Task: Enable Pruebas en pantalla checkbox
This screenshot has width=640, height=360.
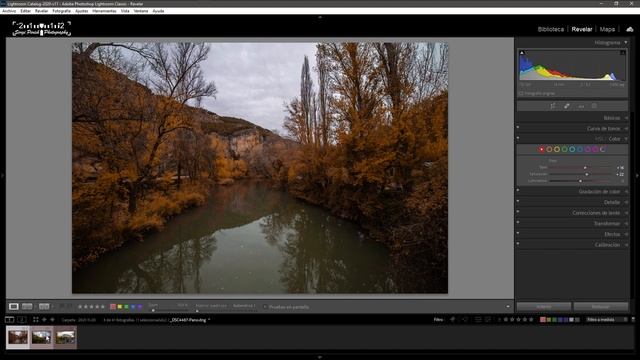Action: tap(265, 307)
